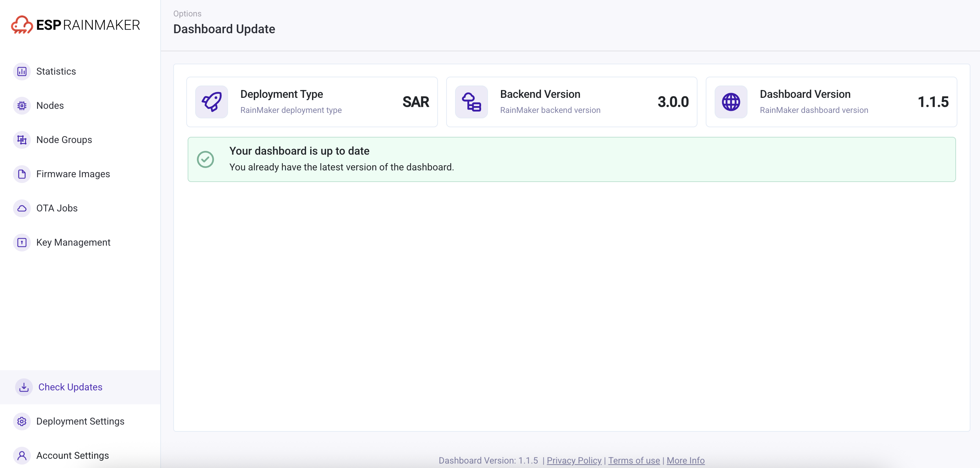
Task: Navigate to Deployment Settings
Action: 80,421
